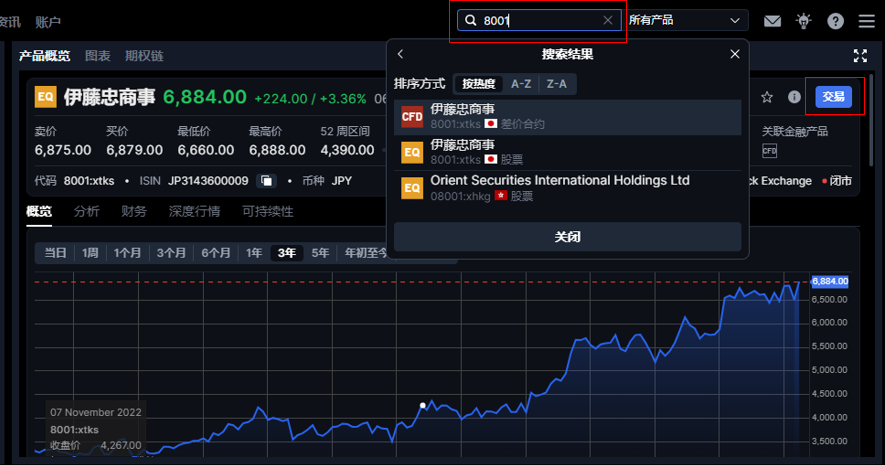This screenshot has width=885, height=465.
Task: Close search results panel with X
Action: [734, 54]
